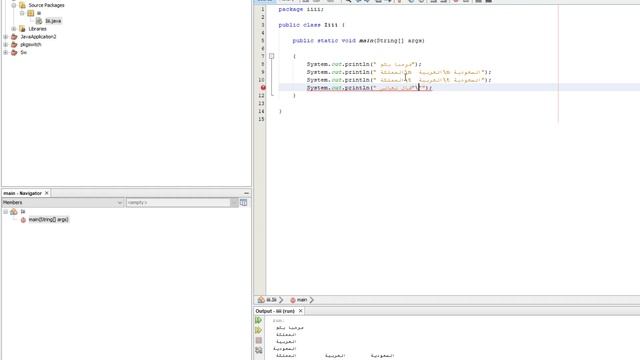Click the search magnifier in editor toolbar
This screenshot has height=360, width=640.
[348, 1]
